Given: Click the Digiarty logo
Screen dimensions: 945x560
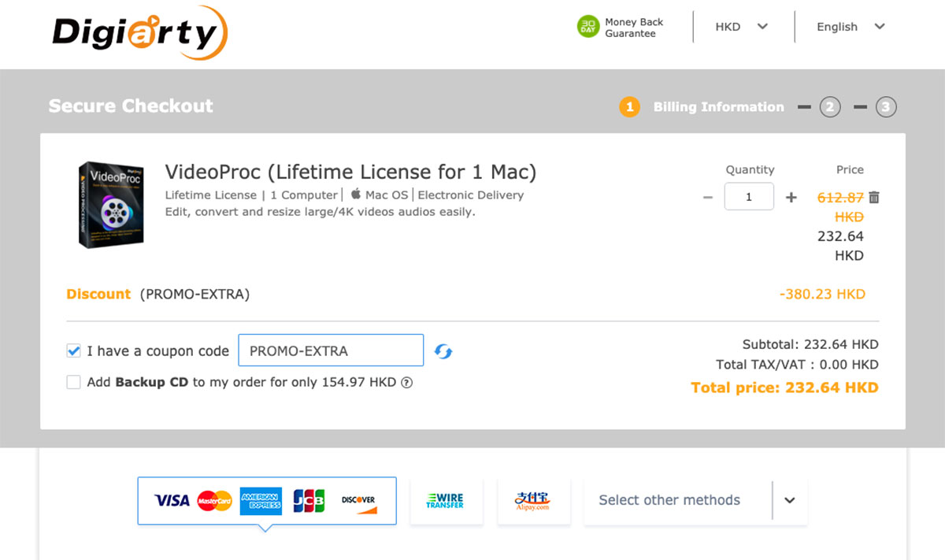Looking at the screenshot, I should click(140, 32).
